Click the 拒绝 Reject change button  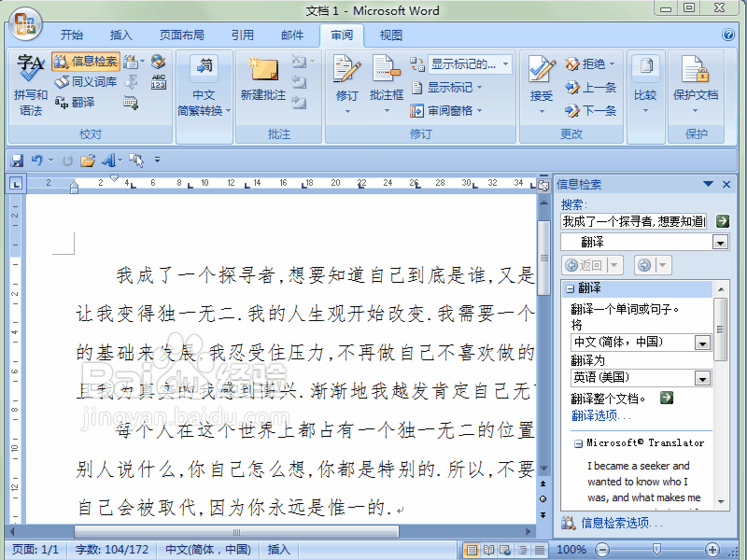click(590, 63)
